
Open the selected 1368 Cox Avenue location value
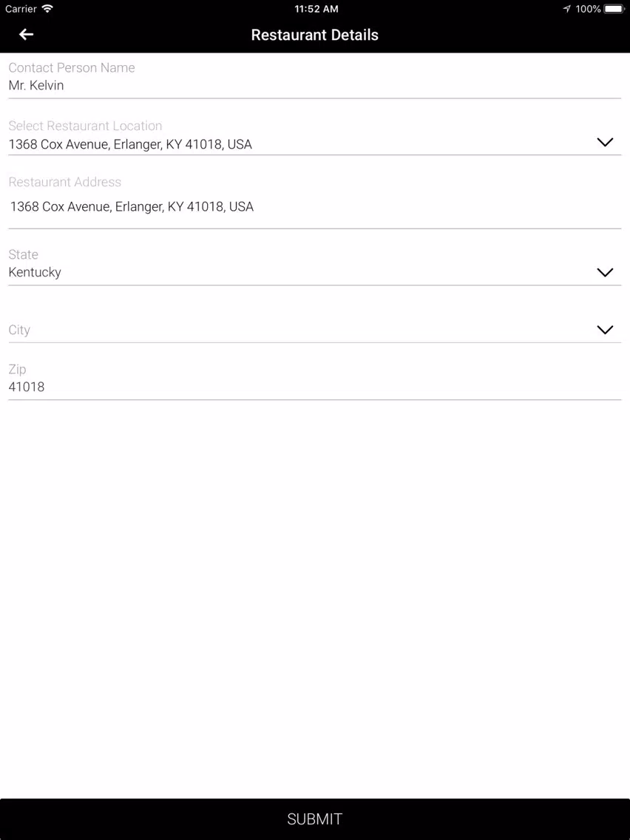[x=130, y=144]
